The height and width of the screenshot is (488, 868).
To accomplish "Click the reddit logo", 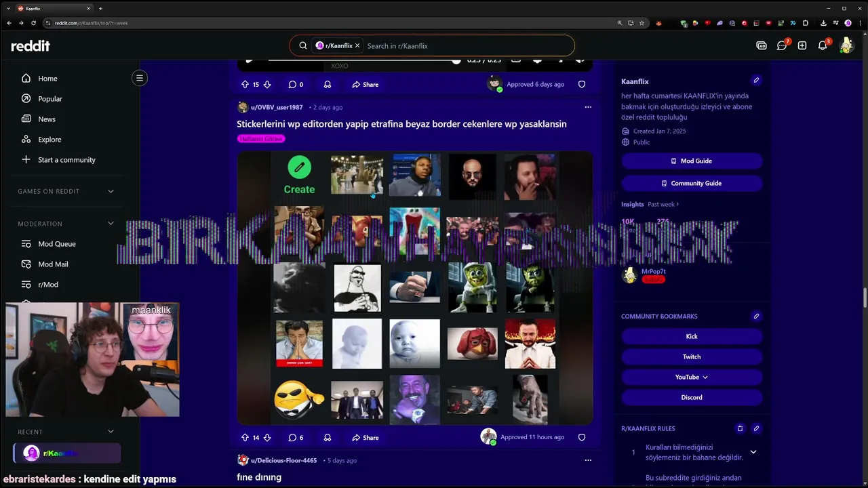I will pos(31,46).
